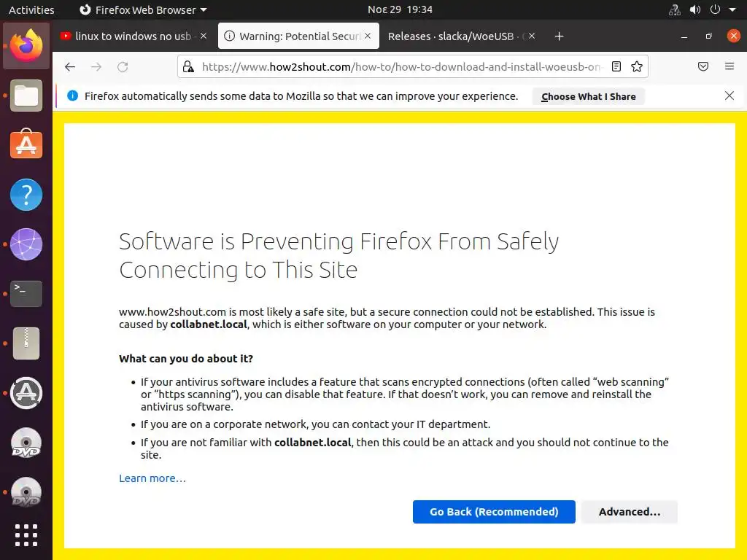This screenshot has width=747, height=560.
Task: Open Firefox hamburger application menu
Action: point(729,66)
